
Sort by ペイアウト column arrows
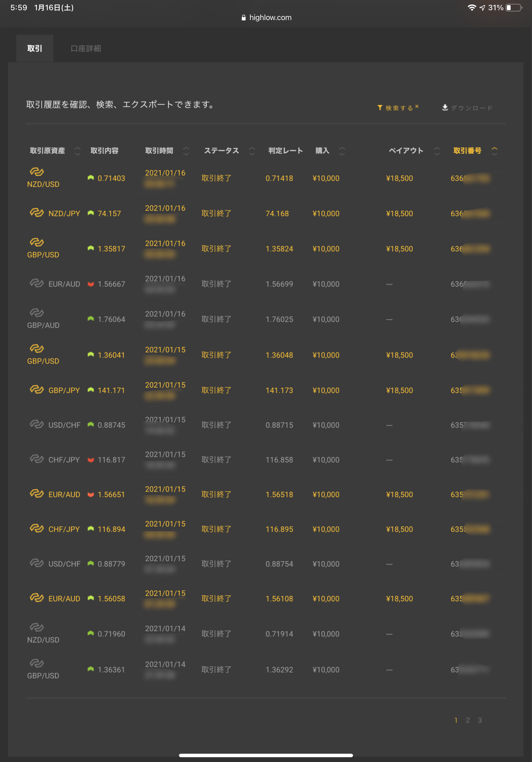[x=437, y=151]
